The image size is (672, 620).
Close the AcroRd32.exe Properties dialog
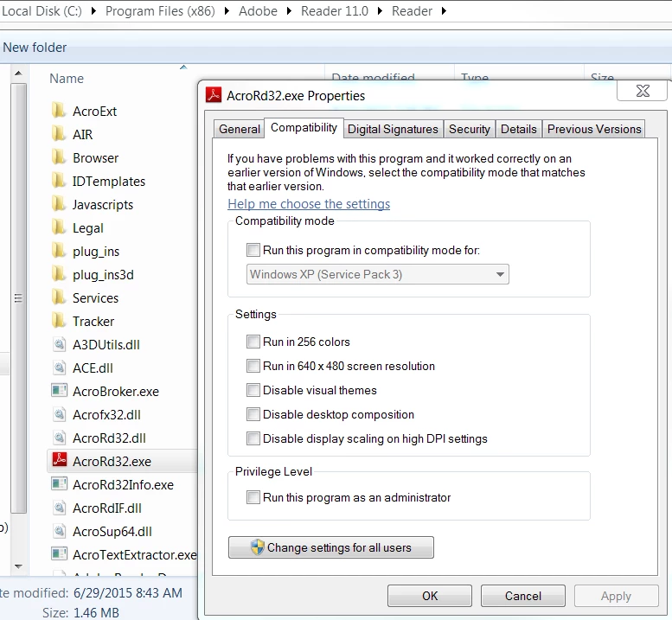pyautogui.click(x=643, y=91)
